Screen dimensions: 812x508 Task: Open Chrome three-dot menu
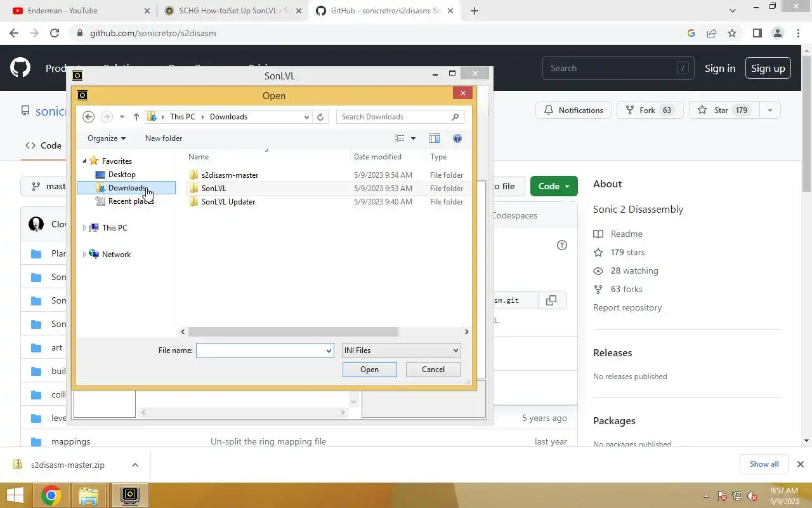pyautogui.click(x=798, y=33)
